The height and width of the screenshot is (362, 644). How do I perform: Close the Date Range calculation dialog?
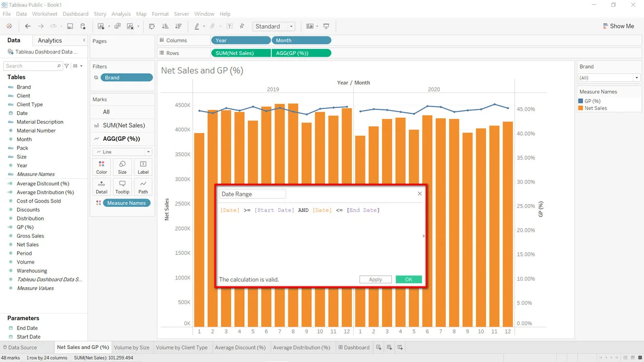419,194
